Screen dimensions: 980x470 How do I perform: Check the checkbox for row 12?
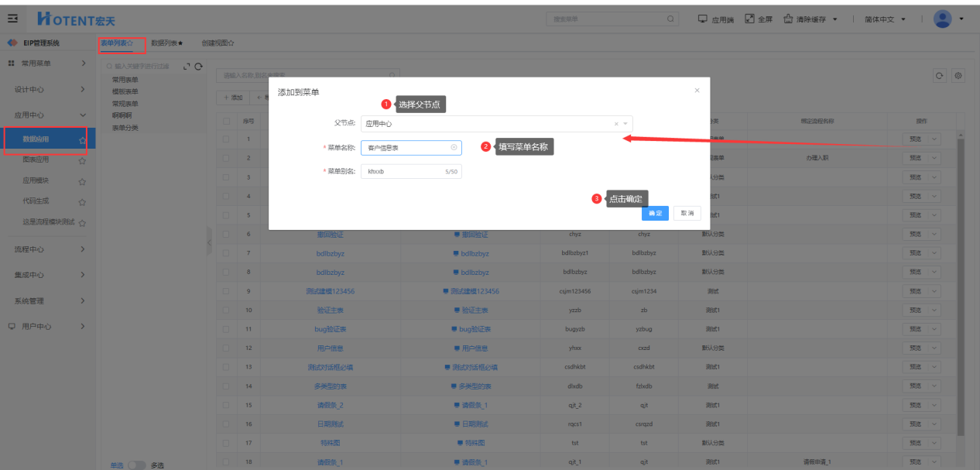coord(226,348)
